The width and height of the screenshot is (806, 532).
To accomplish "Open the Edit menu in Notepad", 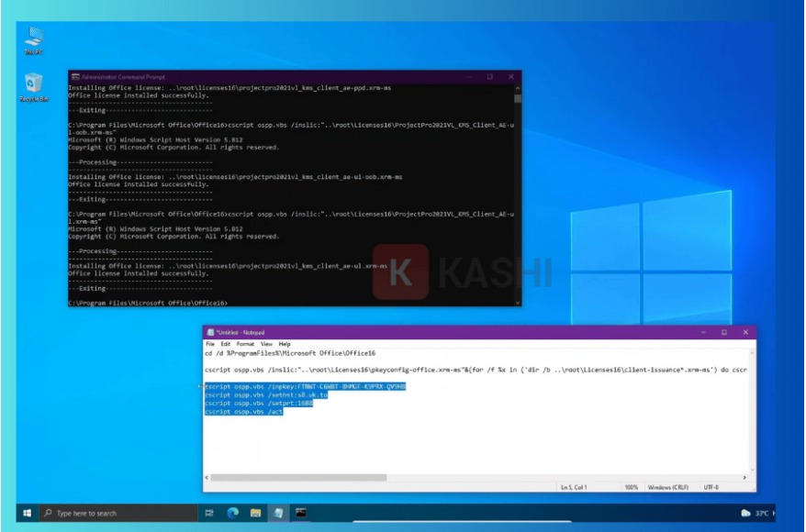I will (226, 344).
